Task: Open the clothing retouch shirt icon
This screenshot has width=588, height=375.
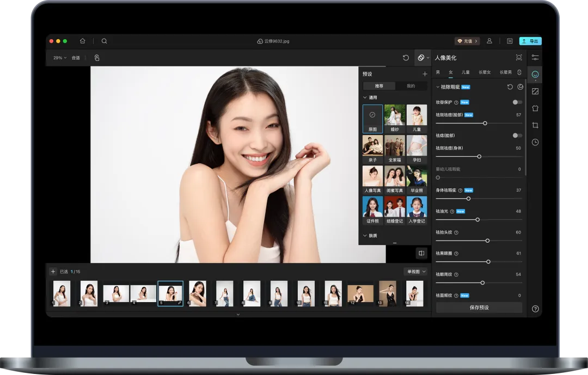Action: [535, 108]
